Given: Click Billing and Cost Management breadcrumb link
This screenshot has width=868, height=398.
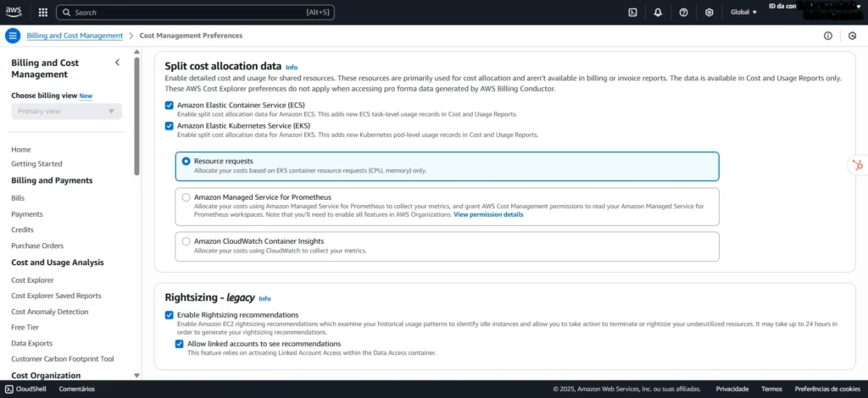Looking at the screenshot, I should [74, 36].
